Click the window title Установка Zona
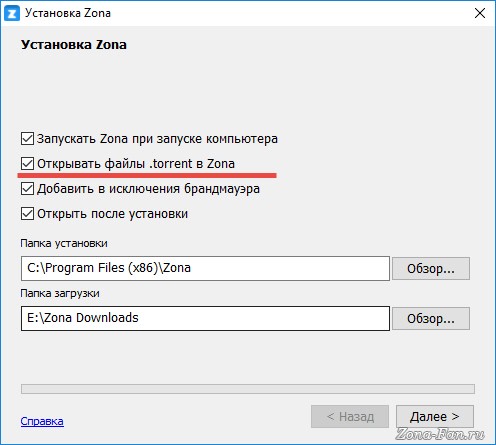Image resolution: width=496 pixels, height=445 pixels. coord(68,13)
